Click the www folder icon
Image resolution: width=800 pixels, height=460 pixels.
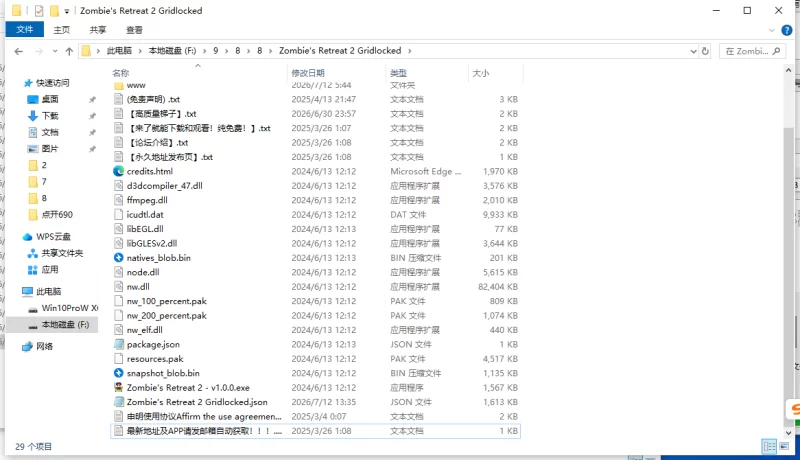click(x=118, y=85)
